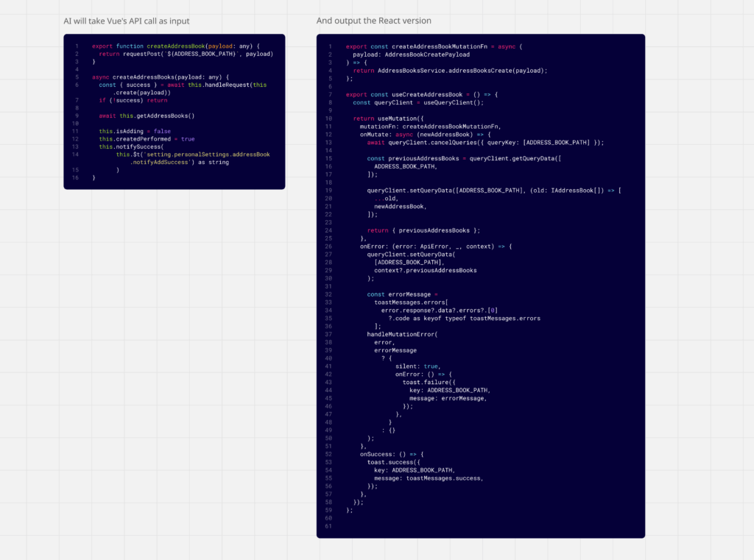Click the "return useMutation({" line
The width and height of the screenshot is (754, 560).
click(389, 118)
